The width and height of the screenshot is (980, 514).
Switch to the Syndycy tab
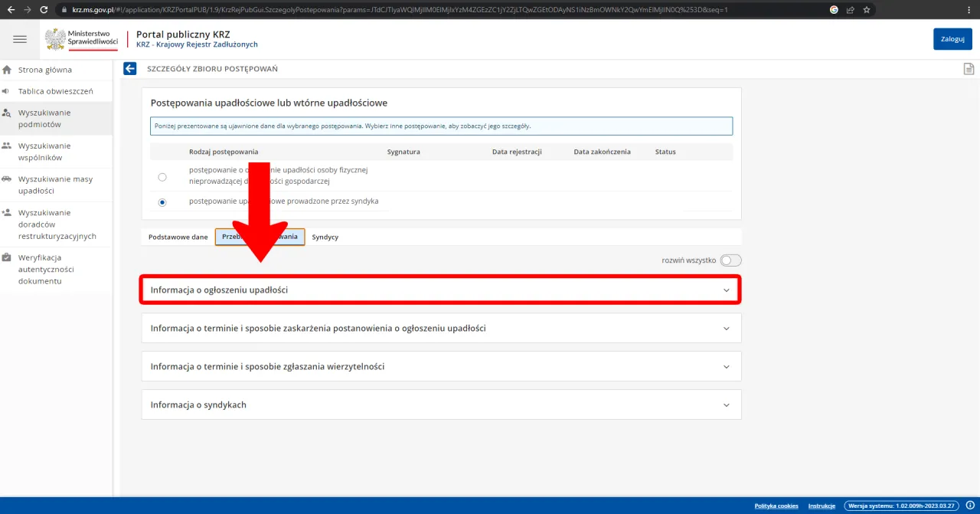[325, 237]
